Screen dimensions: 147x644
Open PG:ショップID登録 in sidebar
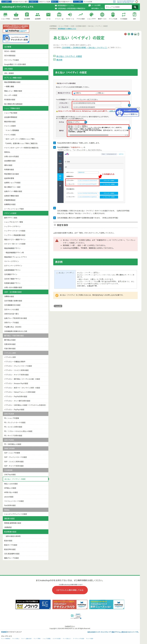click(26, 418)
